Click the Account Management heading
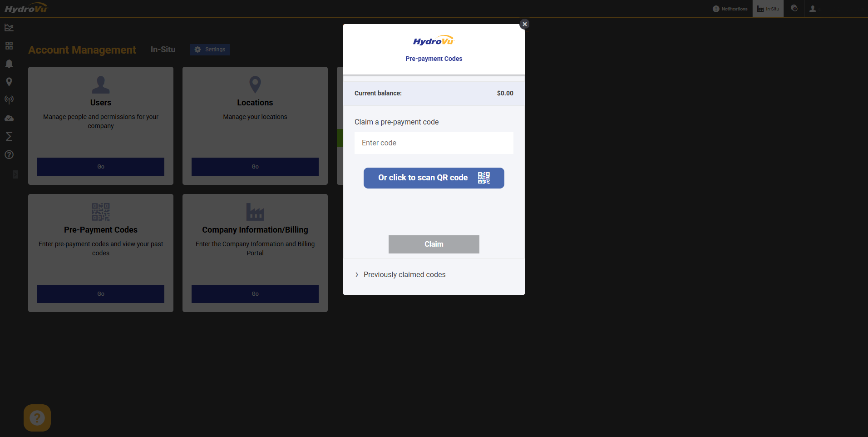This screenshot has width=868, height=437. coord(82,50)
